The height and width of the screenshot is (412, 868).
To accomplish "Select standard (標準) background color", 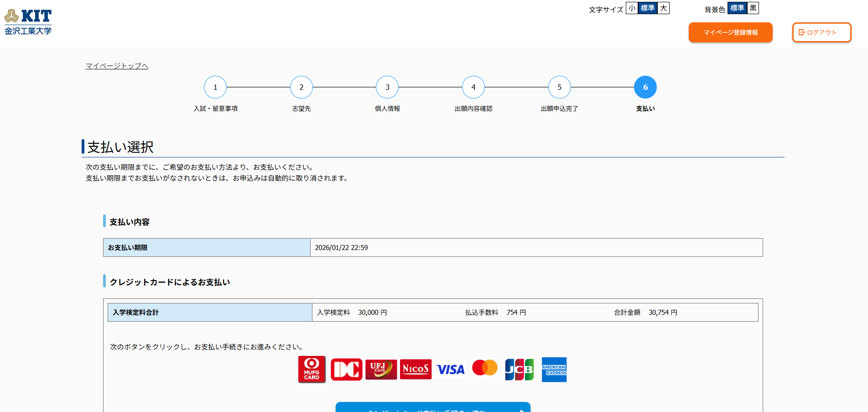I will (x=737, y=8).
